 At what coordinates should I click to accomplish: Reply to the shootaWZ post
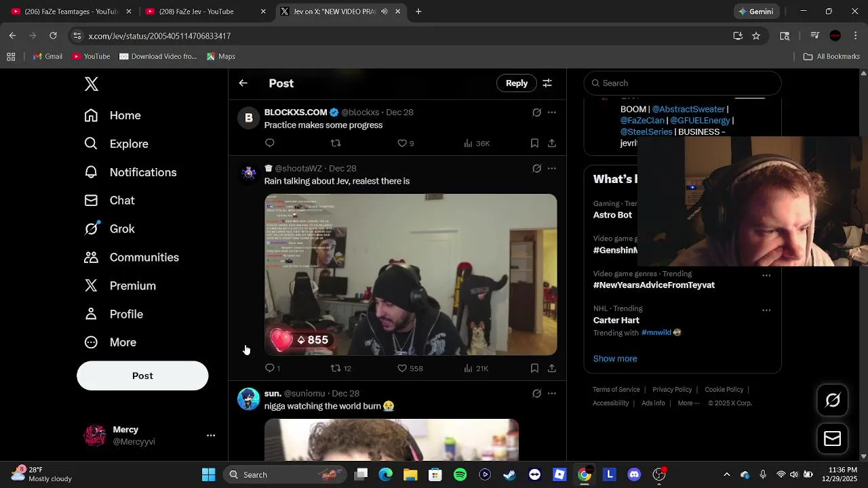click(272, 368)
